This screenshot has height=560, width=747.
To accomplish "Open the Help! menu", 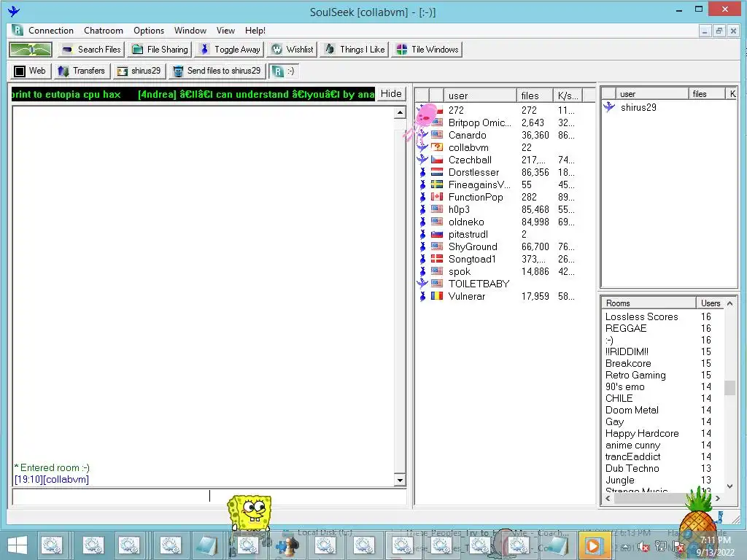I will coord(255,31).
